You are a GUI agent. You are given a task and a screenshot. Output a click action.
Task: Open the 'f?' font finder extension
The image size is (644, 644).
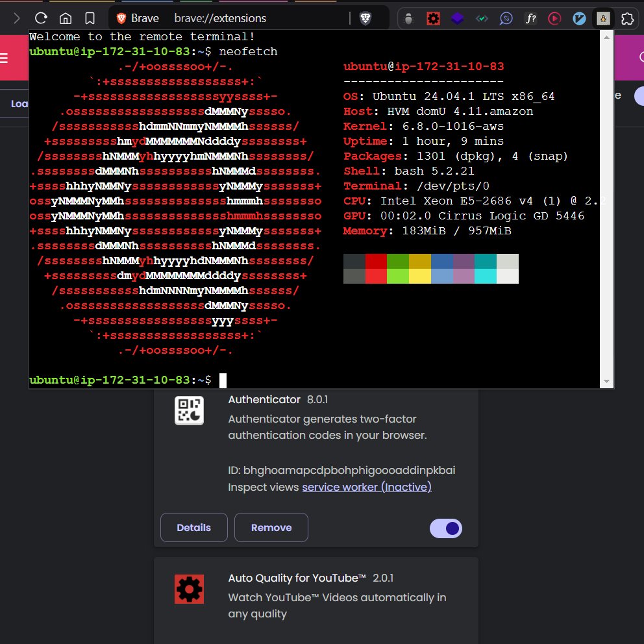(530, 19)
